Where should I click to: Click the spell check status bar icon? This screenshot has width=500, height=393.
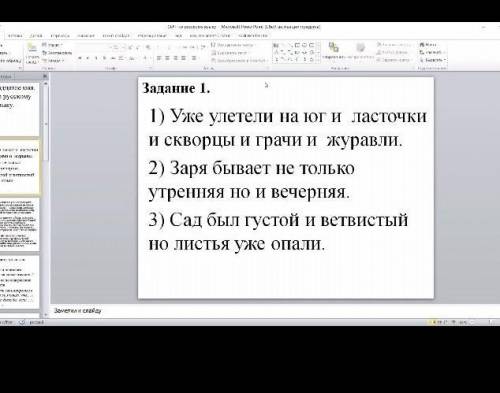22,322
